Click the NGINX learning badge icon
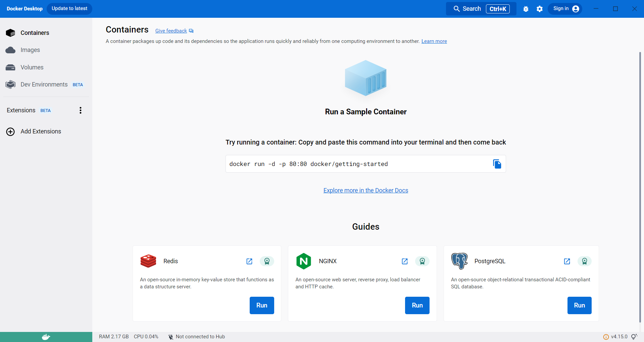644x342 pixels. tap(422, 261)
